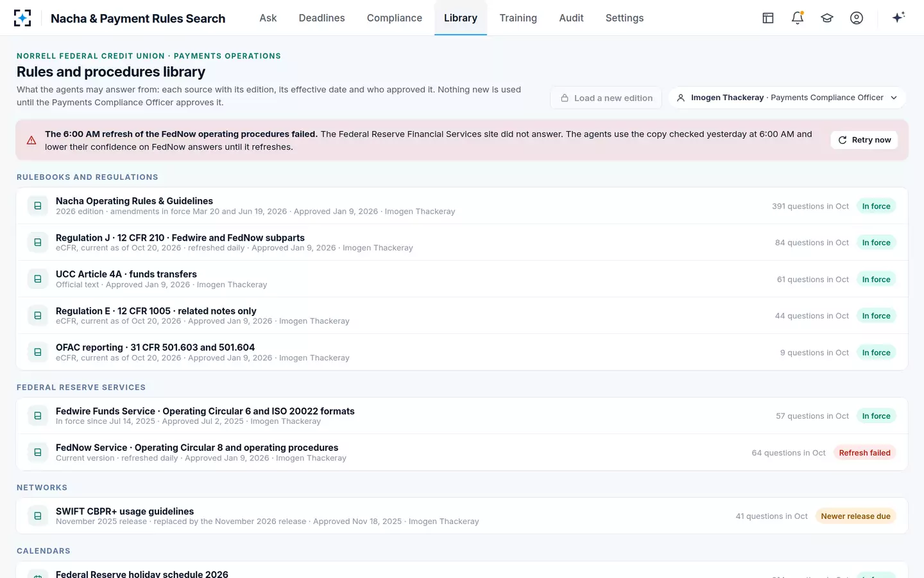The width and height of the screenshot is (924, 578).
Task: Click '391 questions in Oct' text
Action: coord(810,206)
